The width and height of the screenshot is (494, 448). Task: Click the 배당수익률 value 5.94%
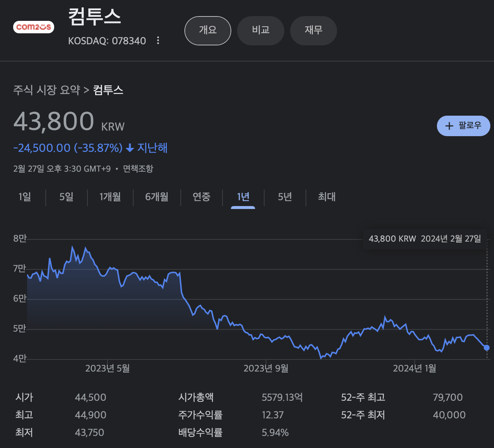coord(275,433)
